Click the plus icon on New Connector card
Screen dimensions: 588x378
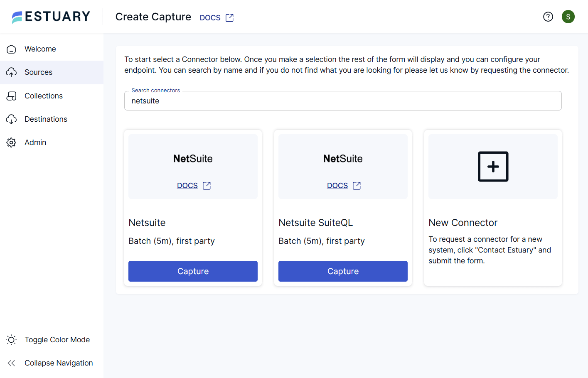(x=493, y=167)
